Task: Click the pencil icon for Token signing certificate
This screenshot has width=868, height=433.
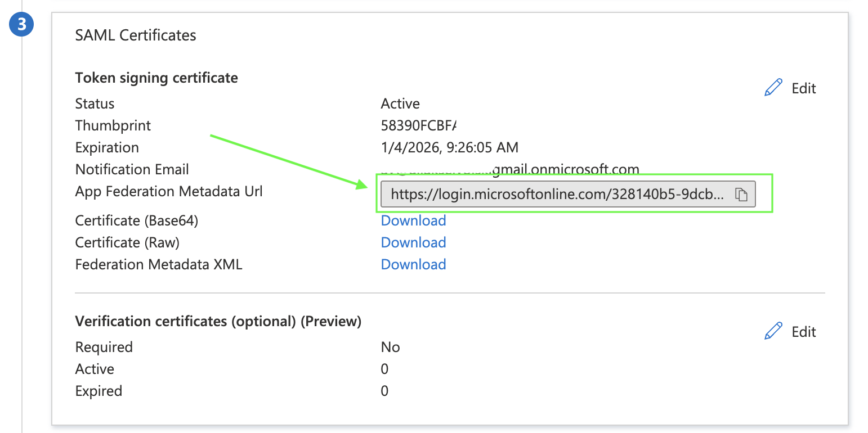Action: pyautogui.click(x=773, y=88)
